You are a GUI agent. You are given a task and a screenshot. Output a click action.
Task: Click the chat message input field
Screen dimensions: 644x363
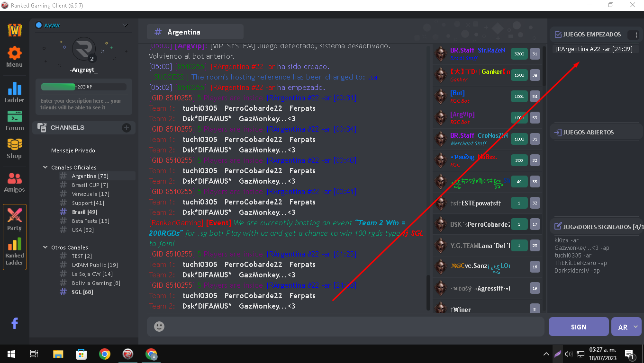pos(345,327)
